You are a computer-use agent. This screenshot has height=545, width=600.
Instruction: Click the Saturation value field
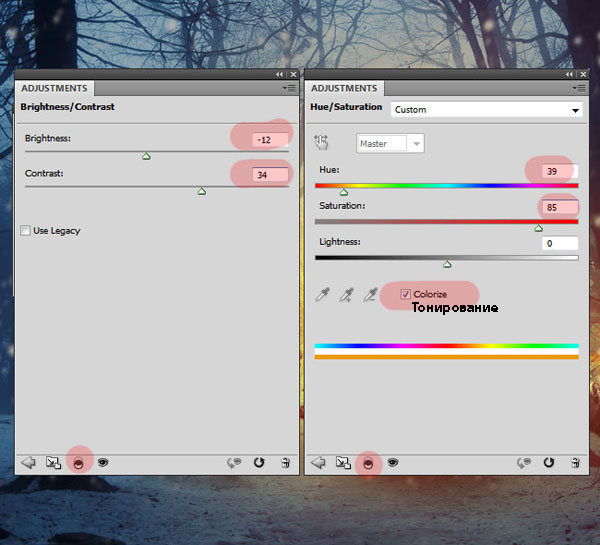coord(560,207)
